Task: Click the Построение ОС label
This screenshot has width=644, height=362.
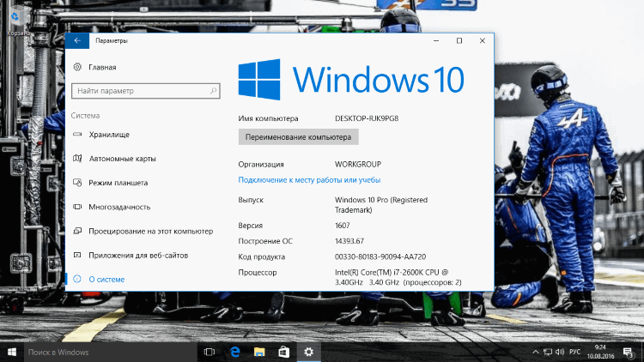Action: coord(265,241)
